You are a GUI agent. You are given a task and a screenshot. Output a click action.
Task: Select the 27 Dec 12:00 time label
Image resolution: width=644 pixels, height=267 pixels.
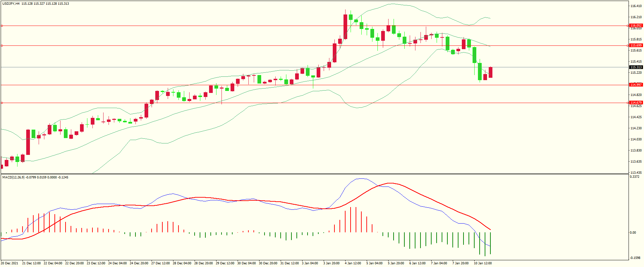(160, 263)
